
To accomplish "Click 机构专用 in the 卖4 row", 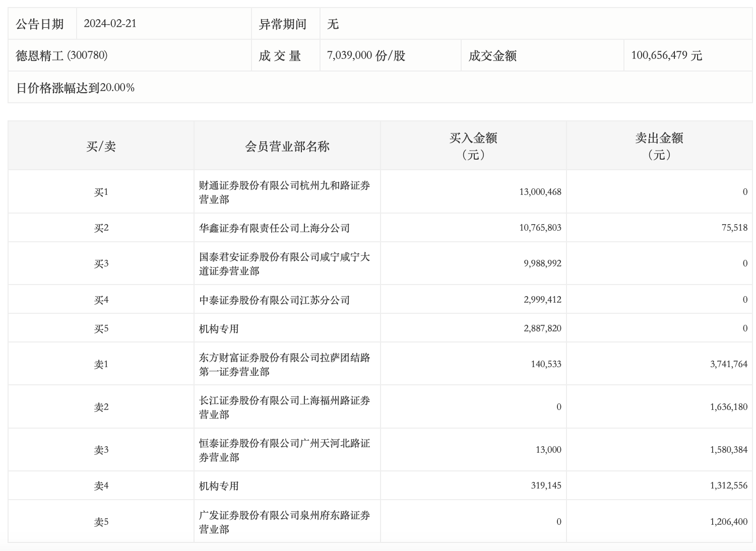I will tap(219, 486).
